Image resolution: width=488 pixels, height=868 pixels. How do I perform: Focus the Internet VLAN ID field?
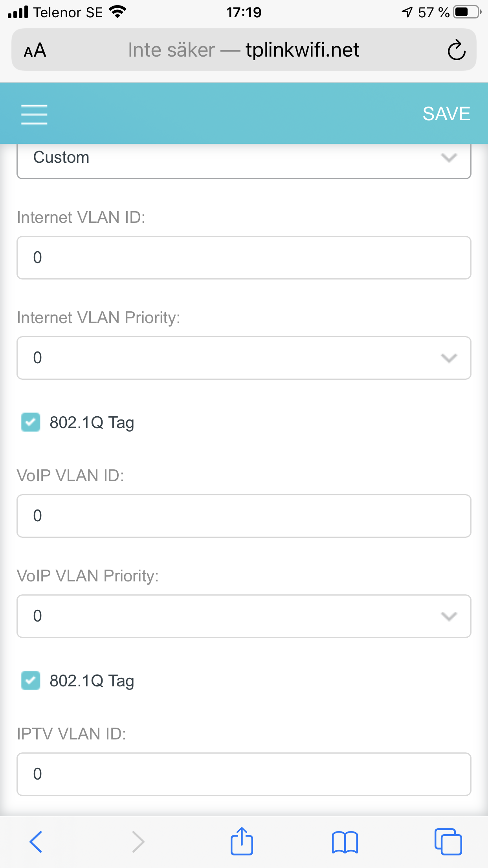click(244, 257)
